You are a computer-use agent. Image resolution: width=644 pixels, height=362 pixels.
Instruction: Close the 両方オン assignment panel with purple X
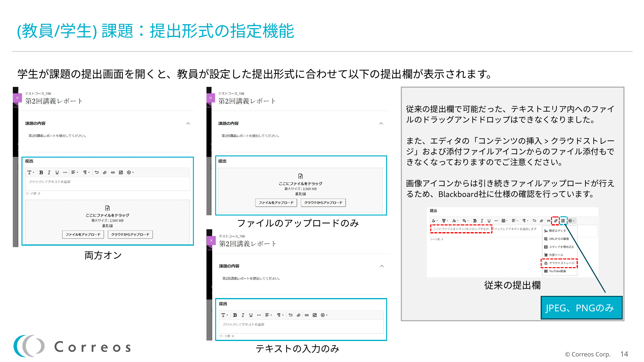point(17,98)
